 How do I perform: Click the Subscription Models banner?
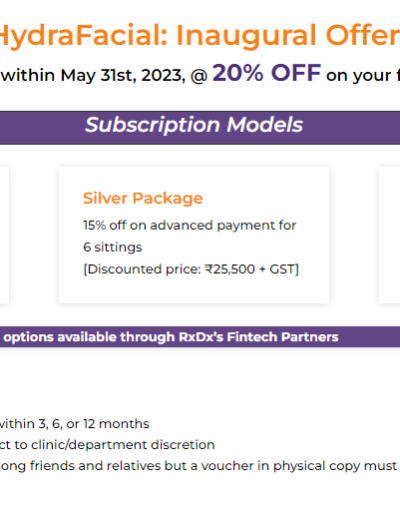coord(200,128)
